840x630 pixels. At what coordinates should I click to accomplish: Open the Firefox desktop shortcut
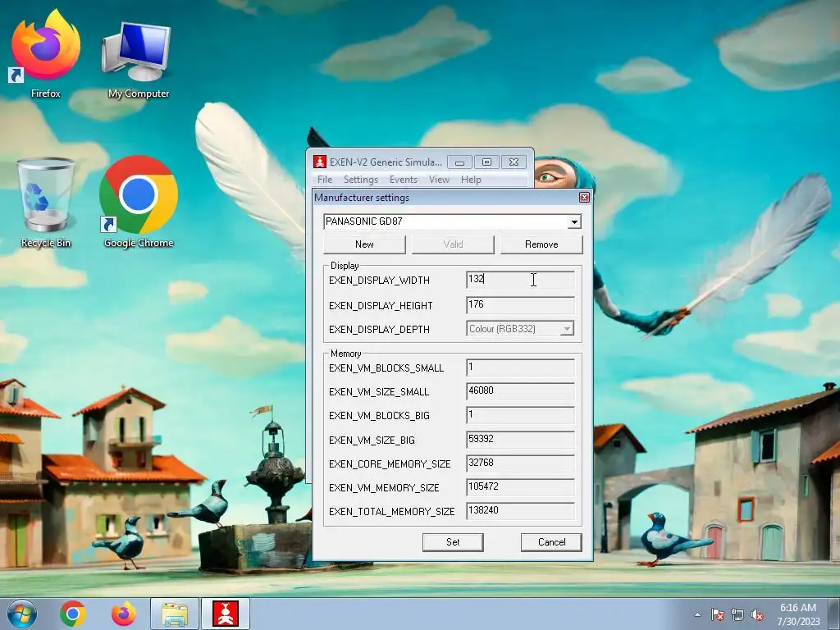46,53
